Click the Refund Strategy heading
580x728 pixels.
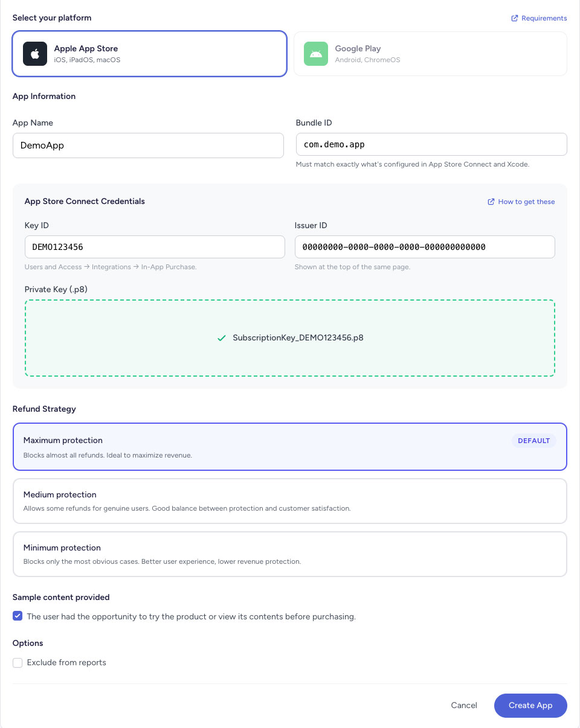click(44, 409)
